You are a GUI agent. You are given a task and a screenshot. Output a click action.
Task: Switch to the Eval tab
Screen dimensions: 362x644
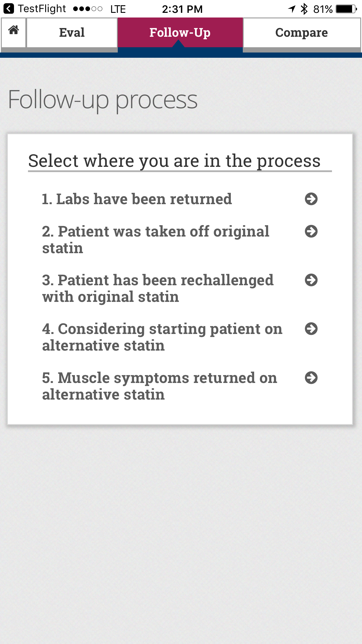coord(72,33)
